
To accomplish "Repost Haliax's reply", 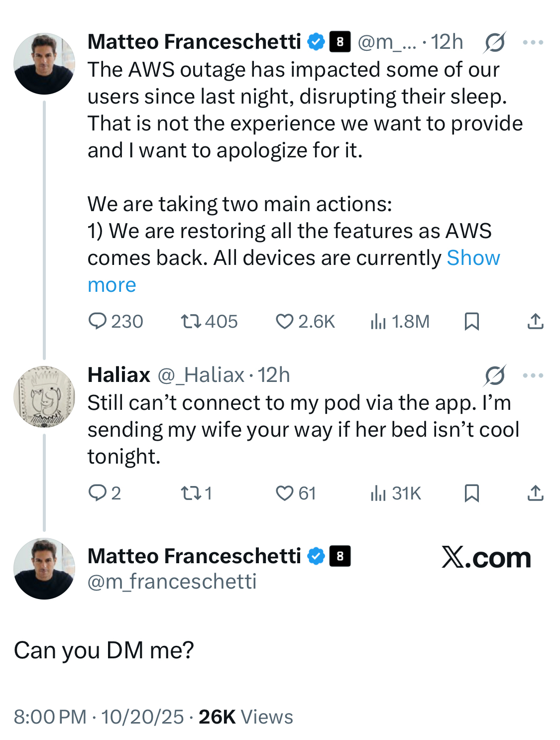I will [191, 493].
